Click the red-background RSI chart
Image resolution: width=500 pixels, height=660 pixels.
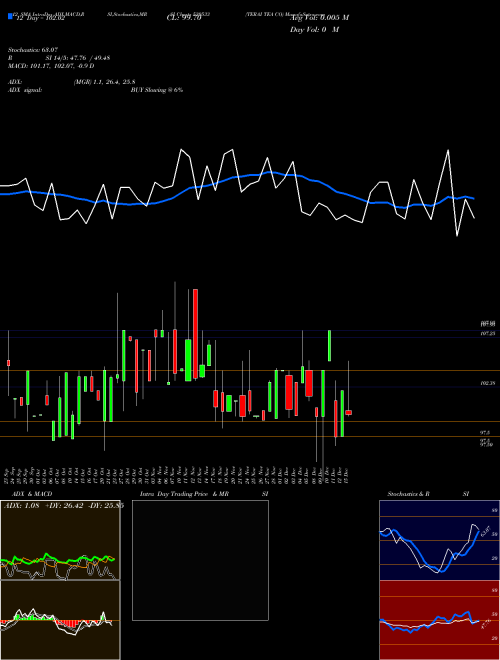tap(439, 620)
